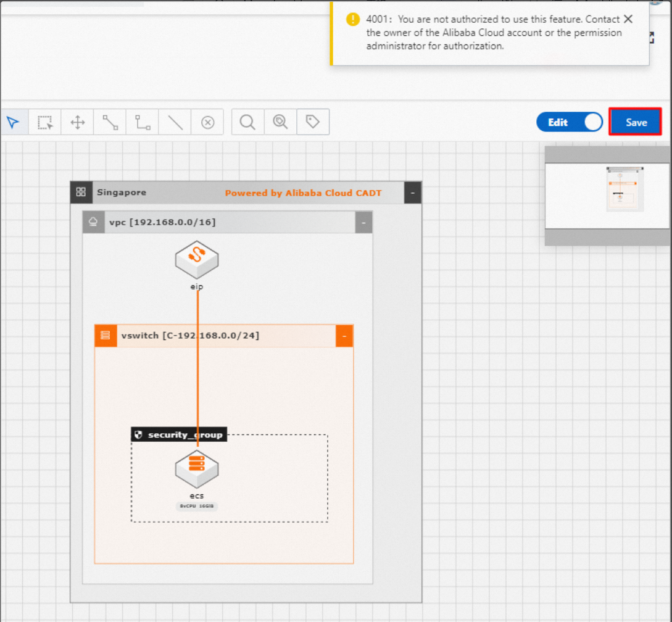Screen dimensions: 672x622
Task: Save the architecture diagram
Action: point(636,122)
